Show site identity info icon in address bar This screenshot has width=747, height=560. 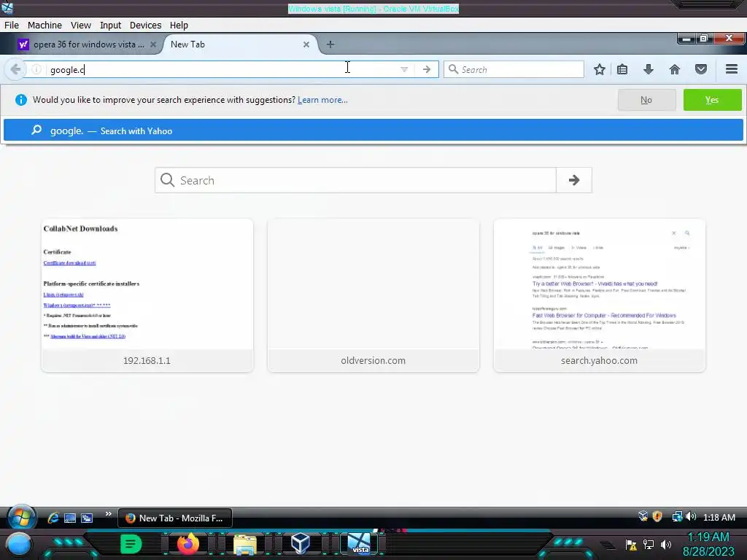click(36, 69)
